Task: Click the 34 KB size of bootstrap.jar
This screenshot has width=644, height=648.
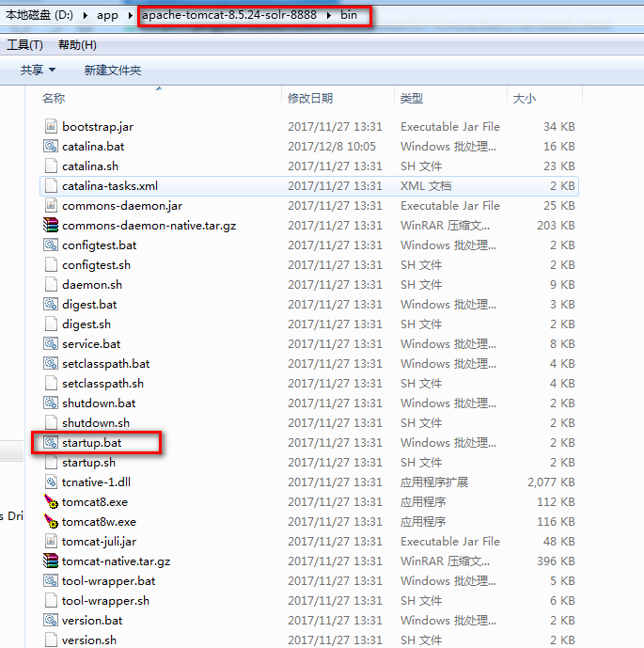Action: 558,126
